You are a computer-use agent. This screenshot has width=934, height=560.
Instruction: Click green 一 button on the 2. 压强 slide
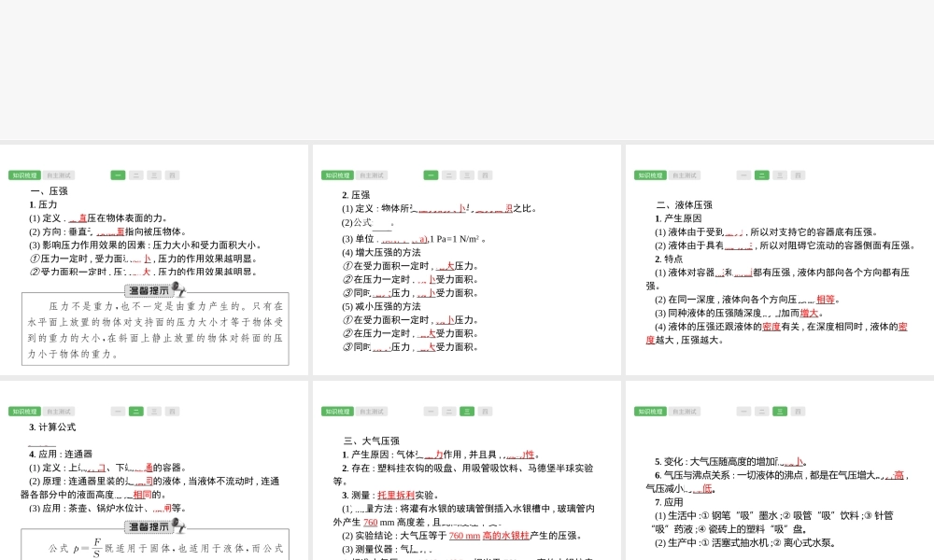coord(431,175)
